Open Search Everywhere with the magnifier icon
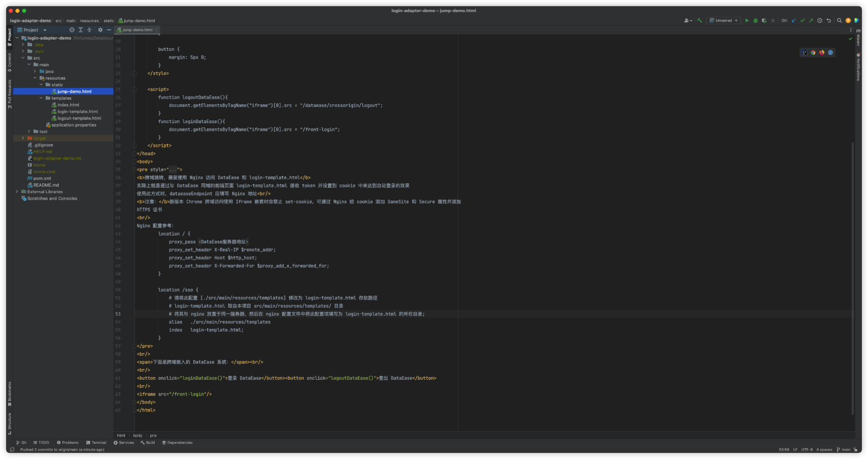Image resolution: width=868 pixels, height=459 pixels. pos(839,21)
